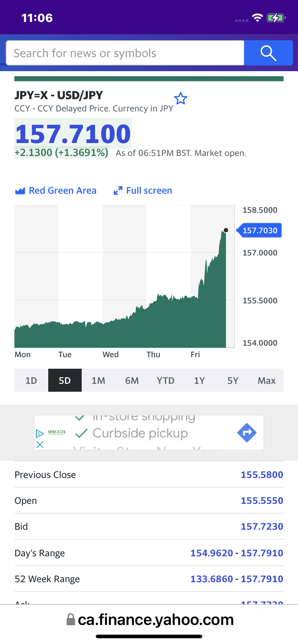Screen dimensions: 298x644
Task: Click the Open value 155.5550
Action: [x=262, y=501]
